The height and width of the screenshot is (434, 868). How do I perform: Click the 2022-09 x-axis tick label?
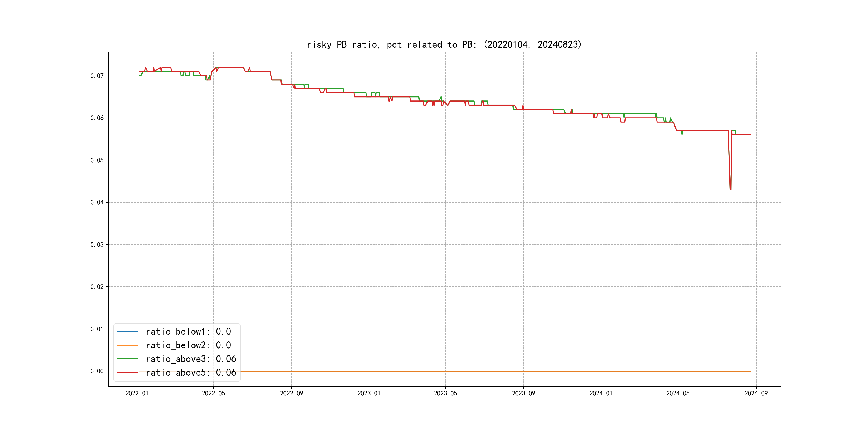[291, 394]
